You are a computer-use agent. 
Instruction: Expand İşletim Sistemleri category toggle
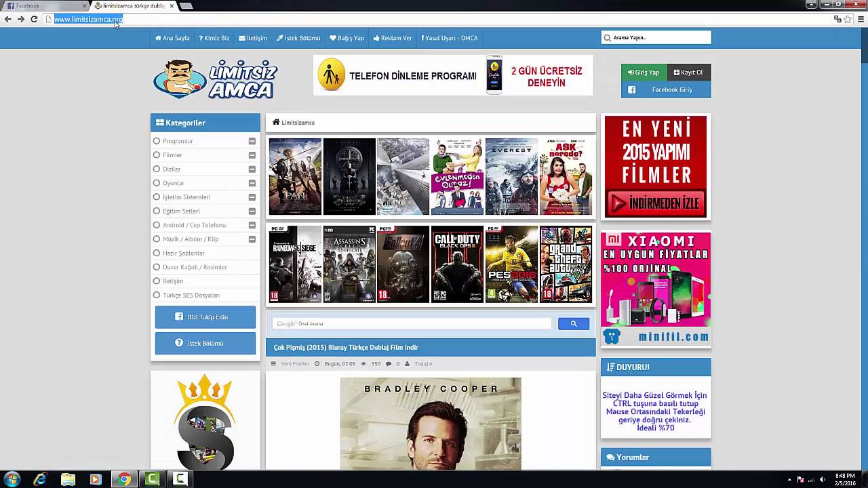point(252,197)
